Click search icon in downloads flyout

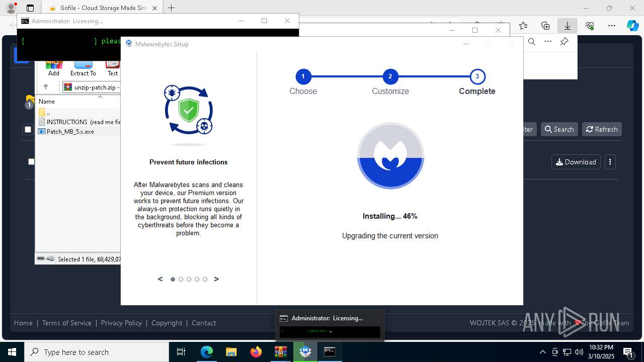(x=532, y=42)
